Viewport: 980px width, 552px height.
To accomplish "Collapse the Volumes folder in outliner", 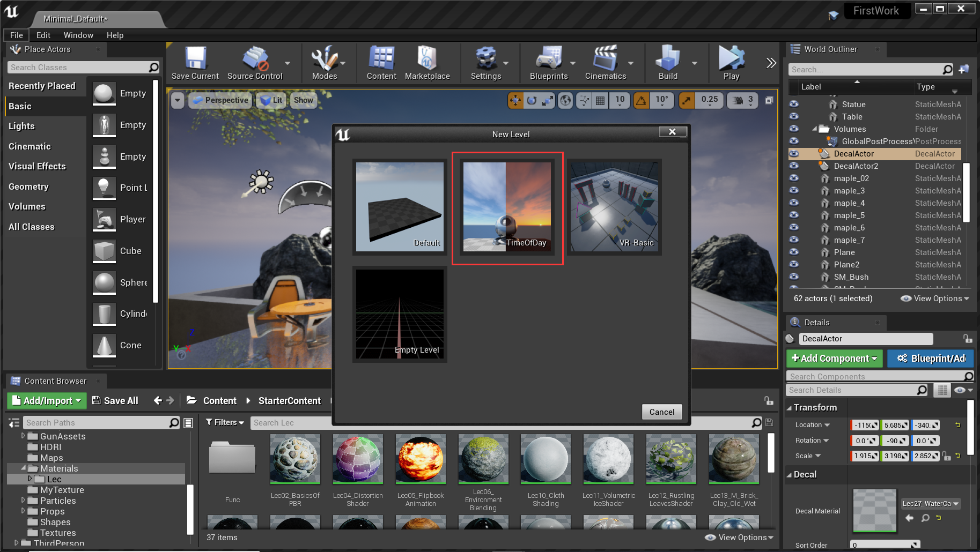I will coord(815,129).
